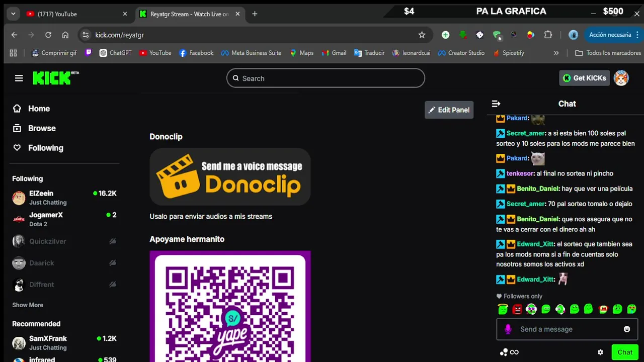Screen dimensions: 644x362
Task: Open offline Diffrent channel
Action: [x=64, y=285]
